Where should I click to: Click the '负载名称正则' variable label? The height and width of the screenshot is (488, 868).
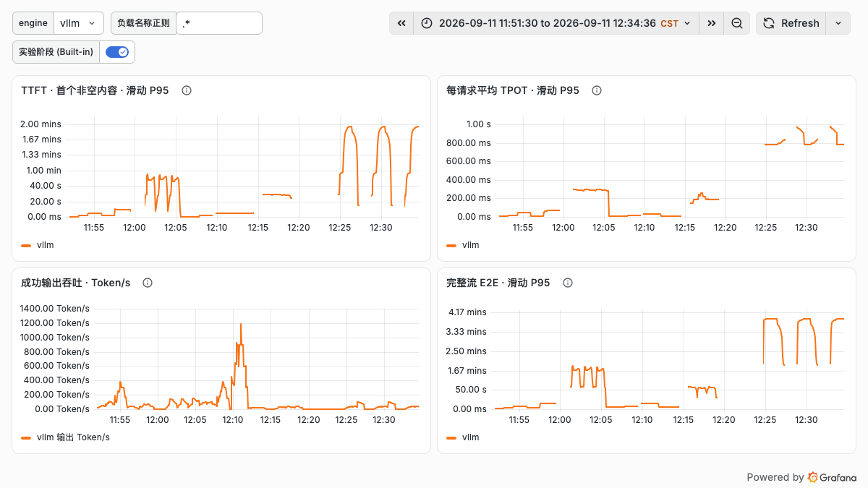143,23
